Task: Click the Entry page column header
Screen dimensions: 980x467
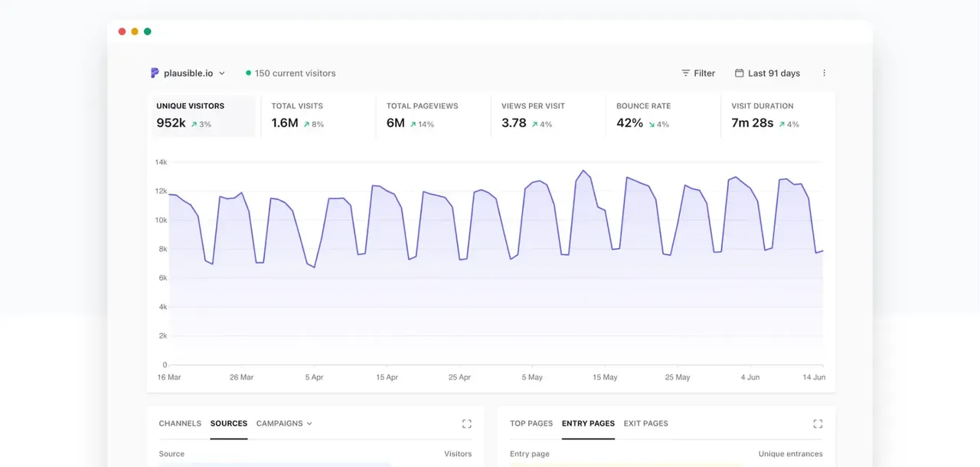Action: pyautogui.click(x=530, y=454)
